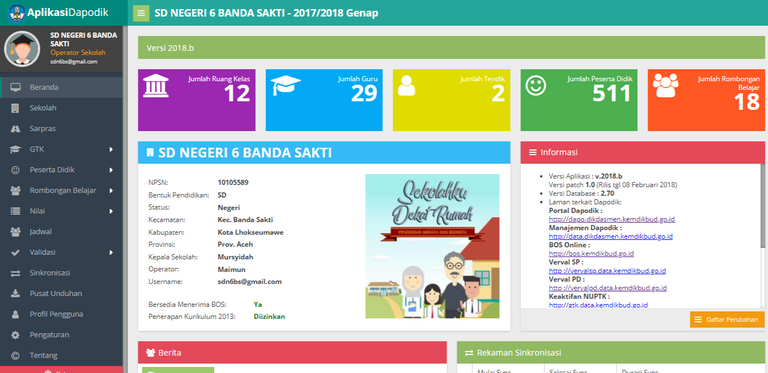
Task: Click the Sarpras road icon
Action: 16,129
